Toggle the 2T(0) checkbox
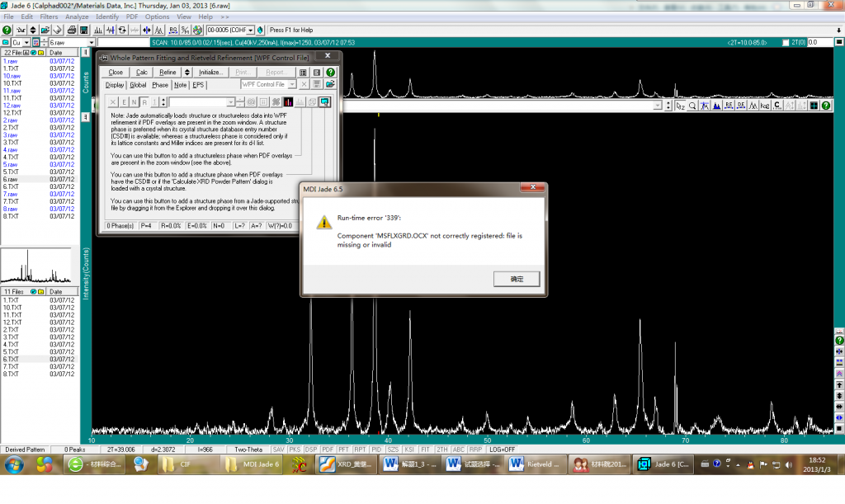This screenshot has width=845, height=504. point(786,43)
